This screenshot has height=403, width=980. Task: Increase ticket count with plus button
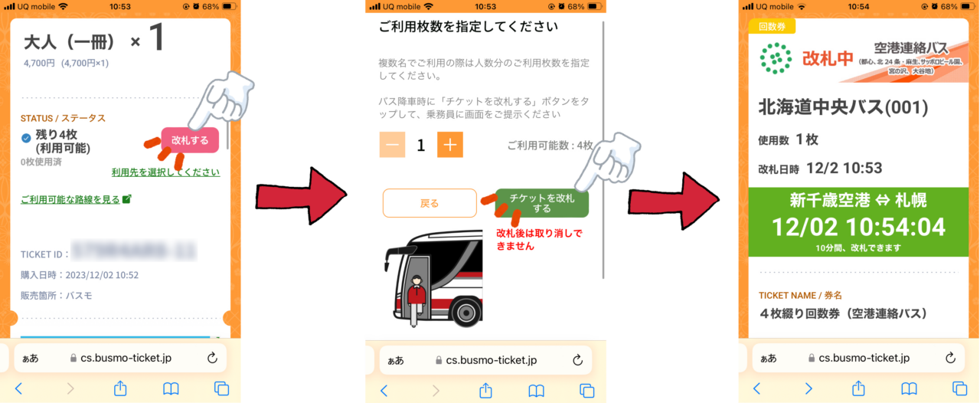(450, 145)
